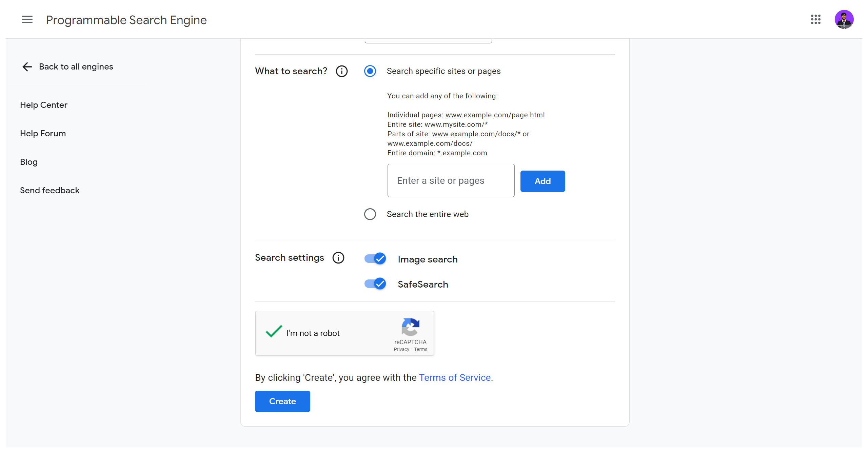Select 'Search specific sites or pages' option
The height and width of the screenshot is (449, 868).
(x=370, y=71)
